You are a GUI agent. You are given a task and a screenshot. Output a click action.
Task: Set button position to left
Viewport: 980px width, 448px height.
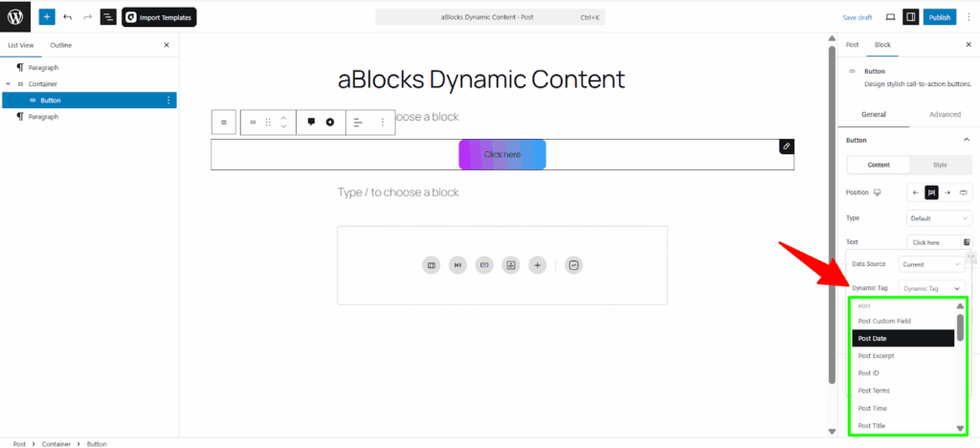tap(916, 192)
